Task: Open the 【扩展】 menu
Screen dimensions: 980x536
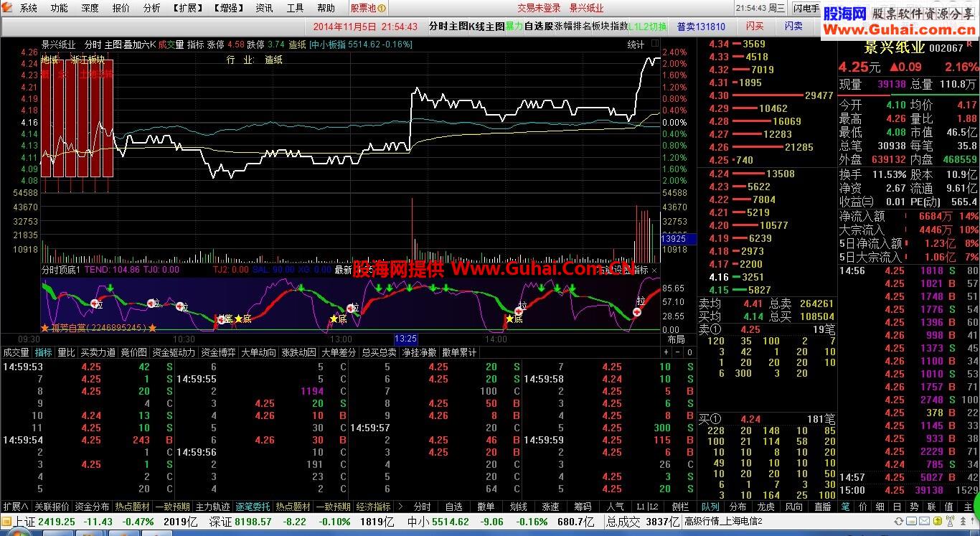Action: [x=187, y=8]
